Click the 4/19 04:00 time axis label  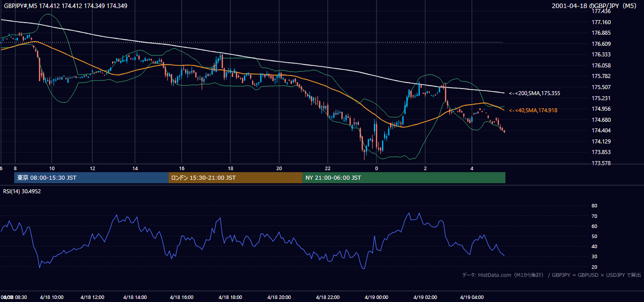472,297
